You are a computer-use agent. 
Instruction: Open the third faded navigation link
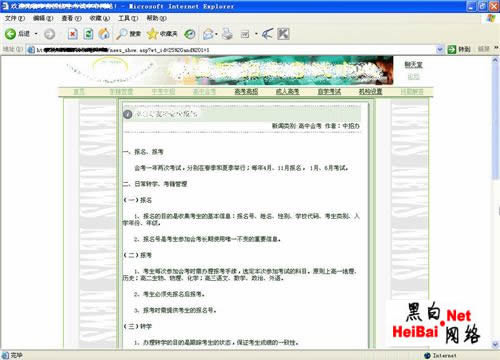(163, 91)
